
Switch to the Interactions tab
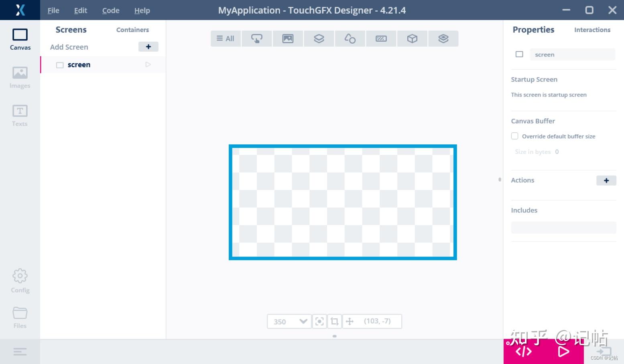[592, 30]
